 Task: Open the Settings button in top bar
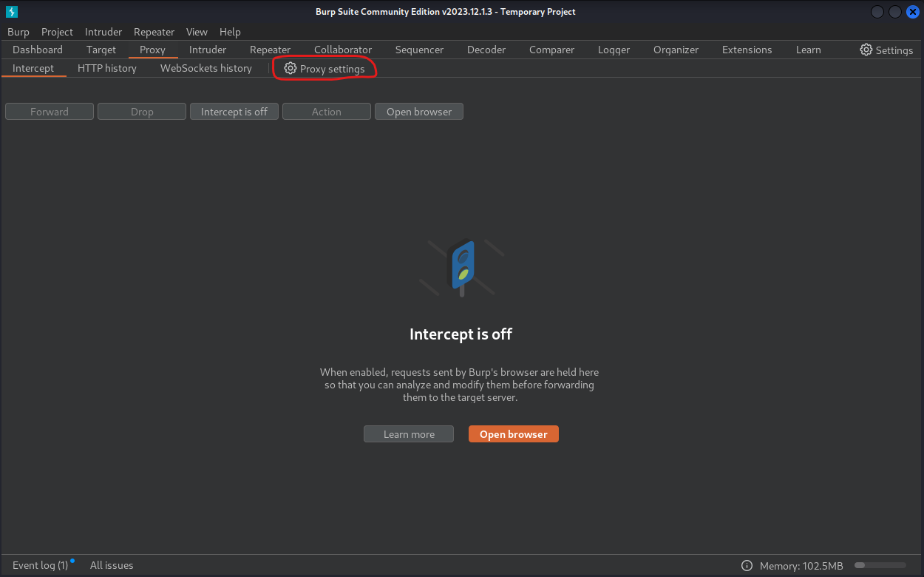(x=886, y=50)
